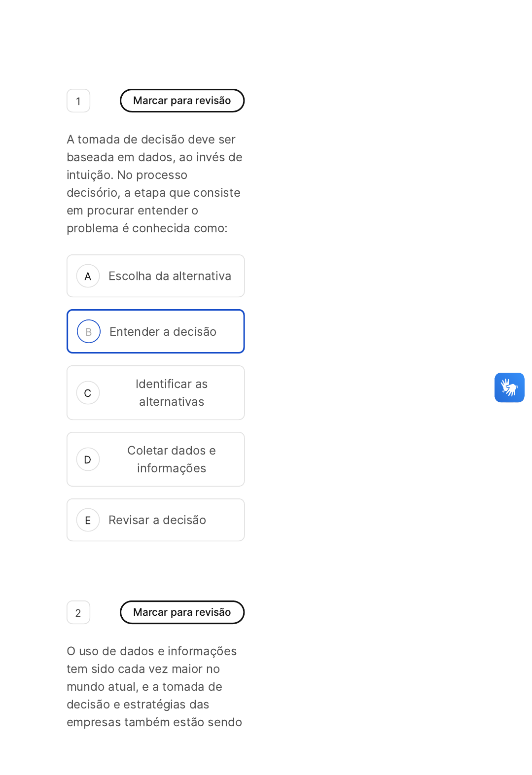Click the word 'alternativas' in option C

click(x=172, y=402)
